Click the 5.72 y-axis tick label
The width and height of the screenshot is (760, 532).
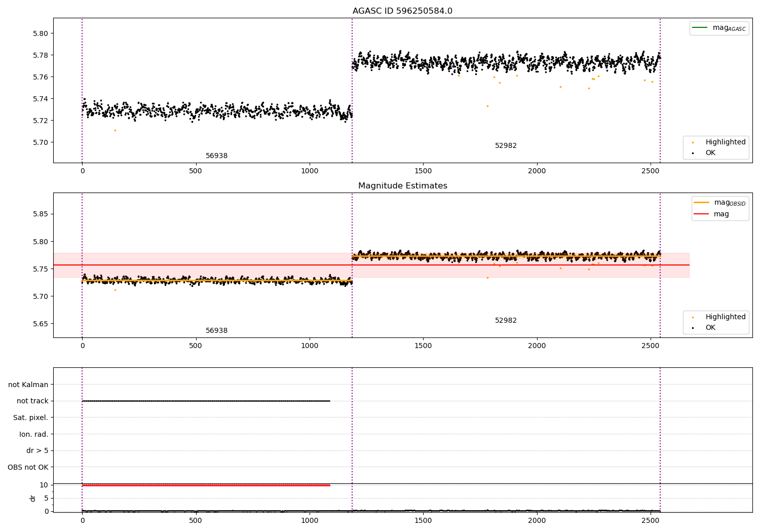pos(41,121)
